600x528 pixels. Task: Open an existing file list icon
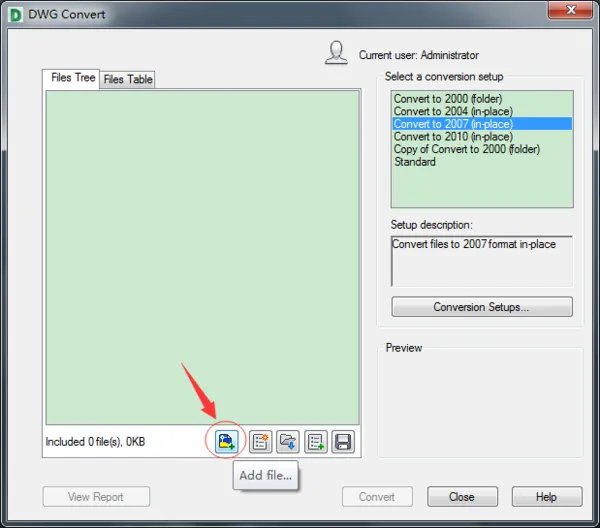tap(288, 441)
